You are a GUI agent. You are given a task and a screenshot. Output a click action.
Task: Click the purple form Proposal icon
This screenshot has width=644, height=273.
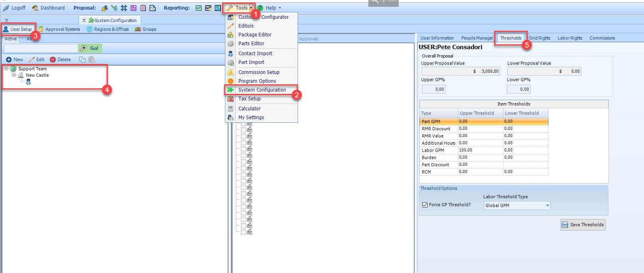[x=133, y=8]
